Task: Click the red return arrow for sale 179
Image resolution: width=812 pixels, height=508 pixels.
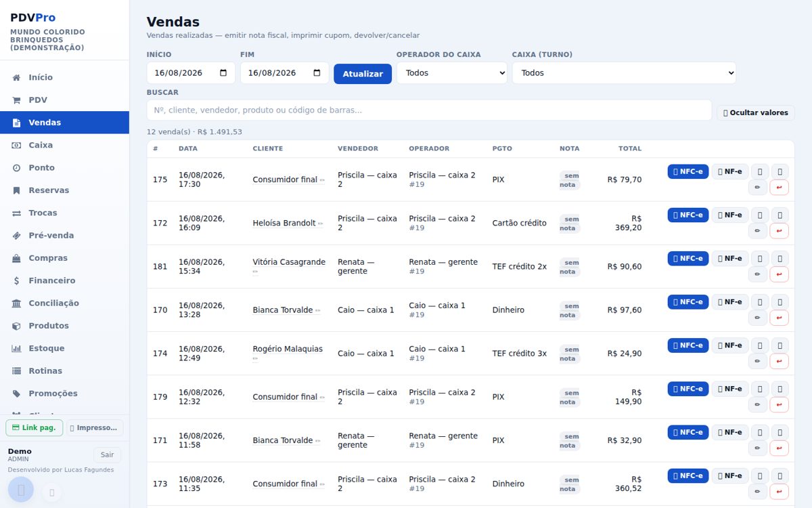Action: coord(780,404)
